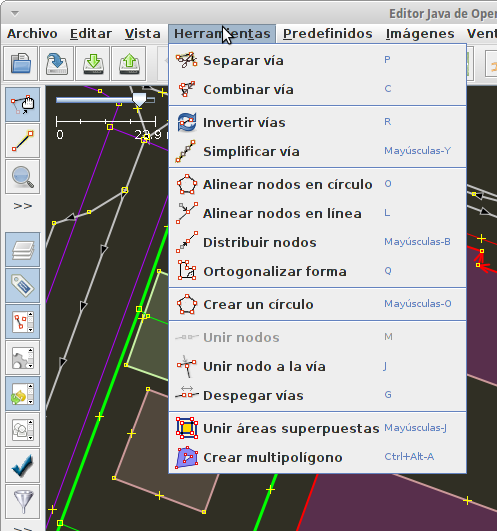Toggle the Selection list panel
497x531 pixels.
coord(22,322)
